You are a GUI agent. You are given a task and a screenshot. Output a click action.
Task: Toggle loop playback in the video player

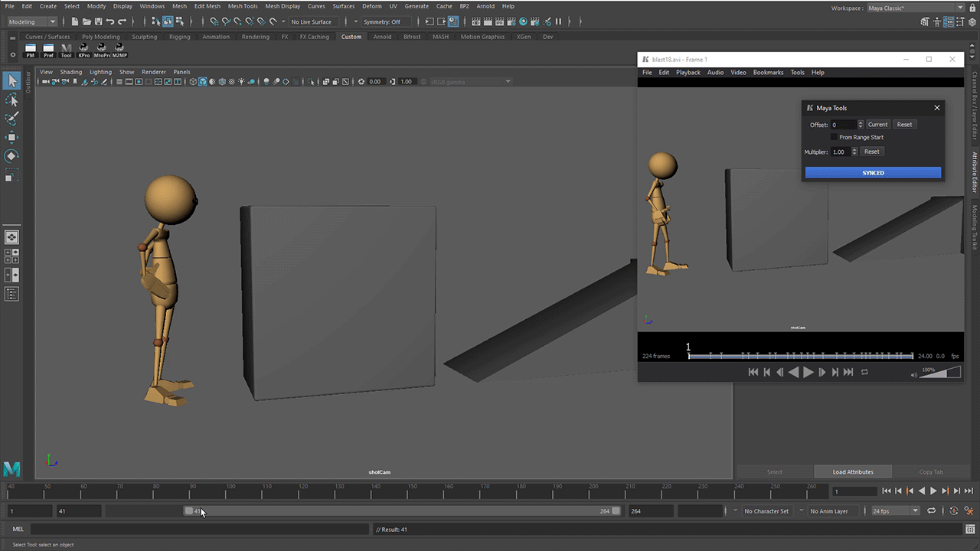(864, 372)
